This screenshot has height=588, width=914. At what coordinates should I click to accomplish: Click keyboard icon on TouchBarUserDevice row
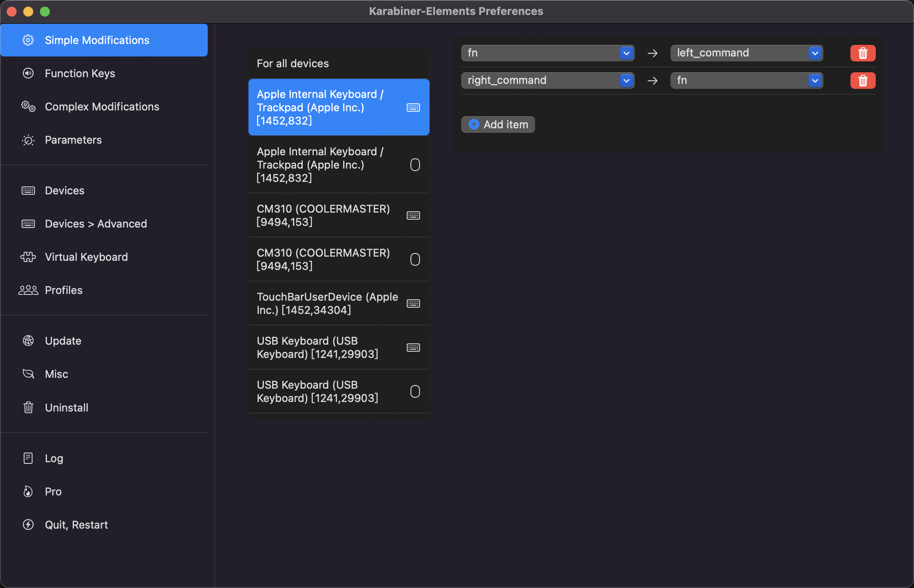click(x=413, y=304)
